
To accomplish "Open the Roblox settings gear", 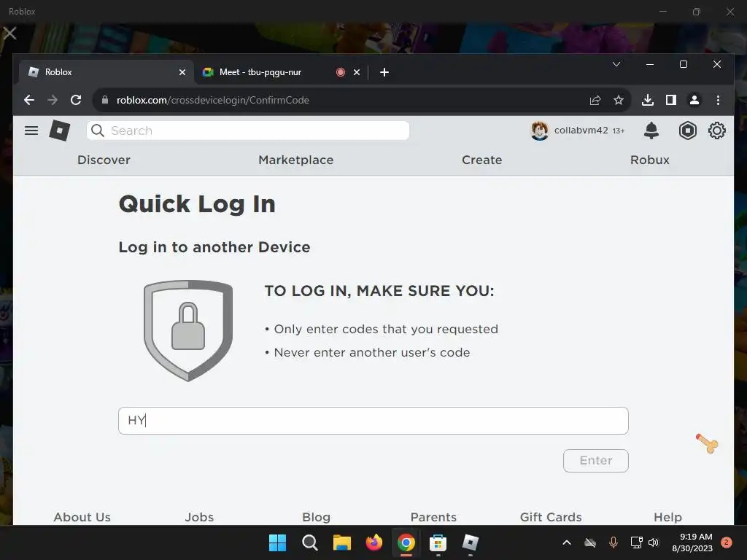I will 716,131.
